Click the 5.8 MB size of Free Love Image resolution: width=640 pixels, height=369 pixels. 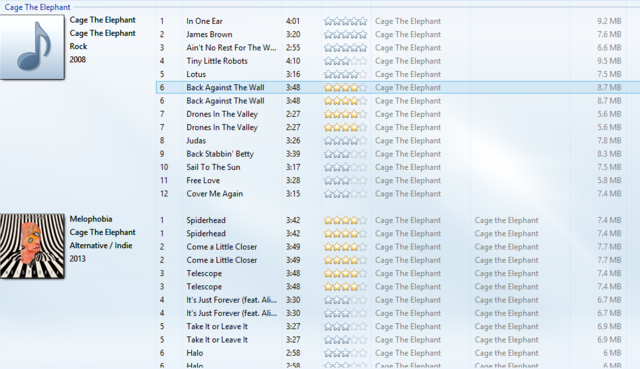(609, 180)
